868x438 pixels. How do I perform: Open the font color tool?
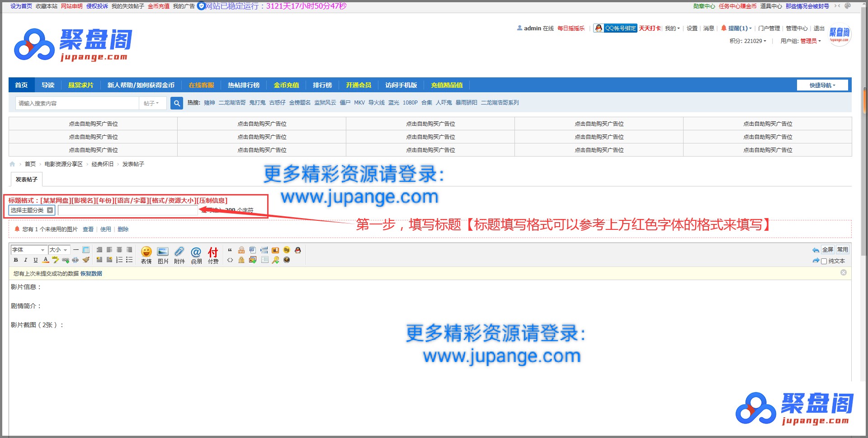[46, 260]
